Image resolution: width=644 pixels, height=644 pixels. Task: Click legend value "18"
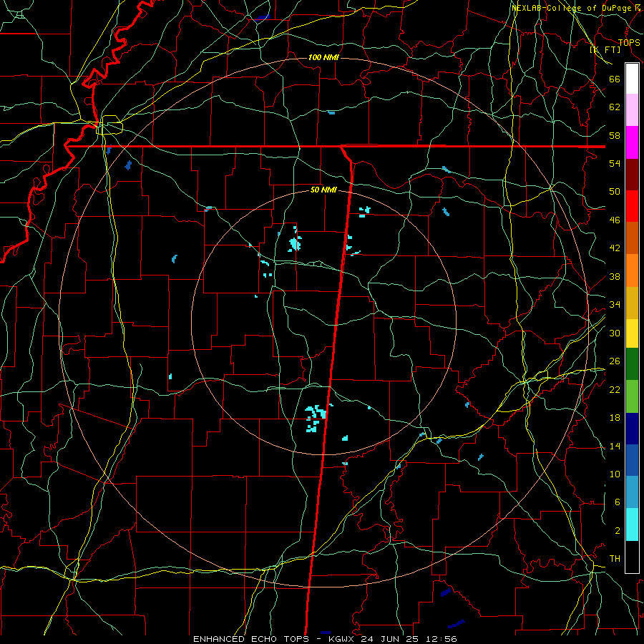pyautogui.click(x=615, y=418)
